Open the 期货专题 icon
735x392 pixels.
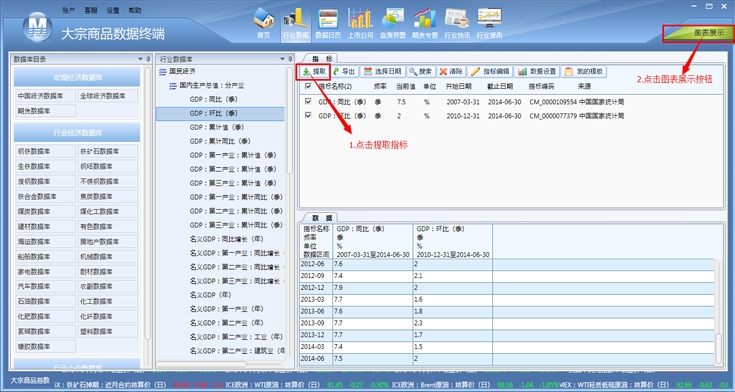(425, 23)
